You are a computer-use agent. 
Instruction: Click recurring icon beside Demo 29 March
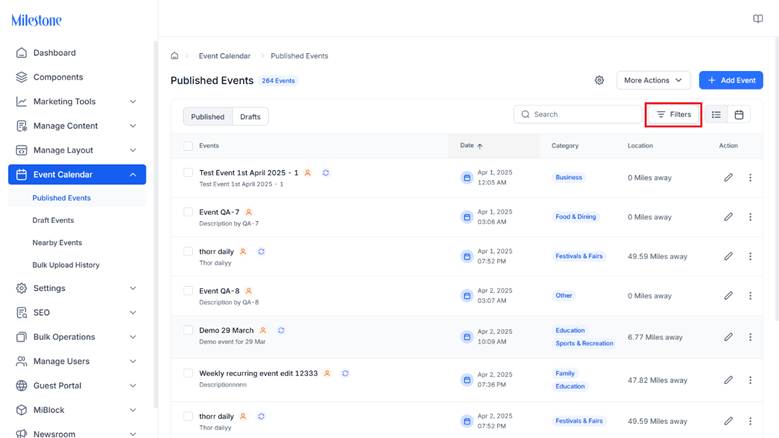pos(281,330)
